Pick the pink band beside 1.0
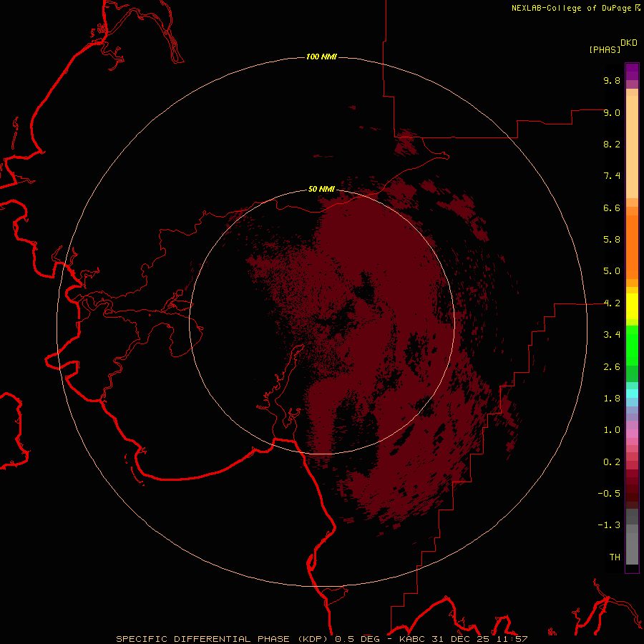 pos(632,434)
